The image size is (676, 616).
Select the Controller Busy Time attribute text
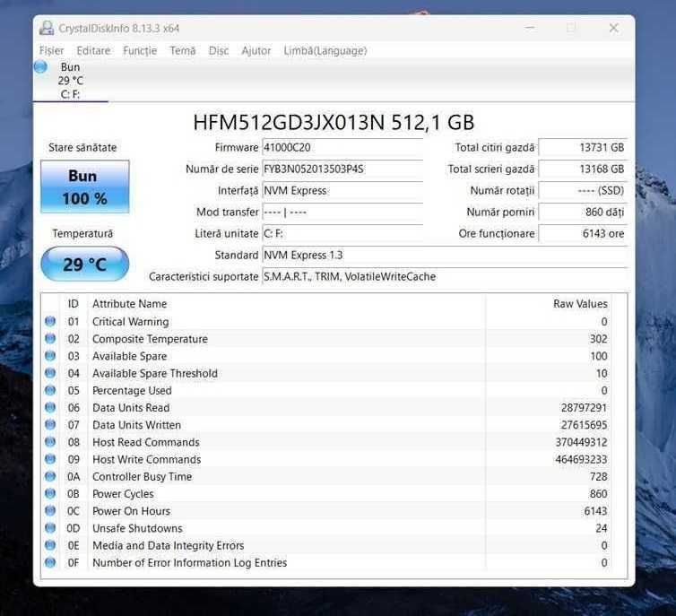tap(143, 477)
